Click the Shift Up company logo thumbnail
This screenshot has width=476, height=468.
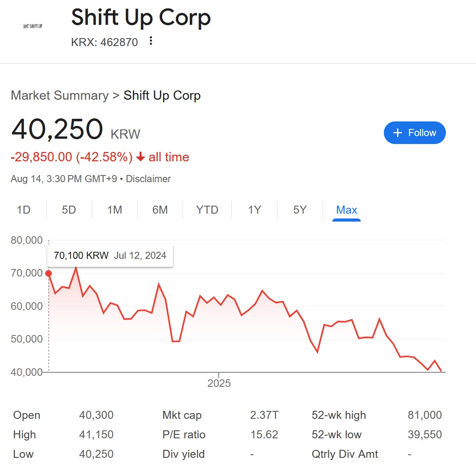tap(32, 27)
